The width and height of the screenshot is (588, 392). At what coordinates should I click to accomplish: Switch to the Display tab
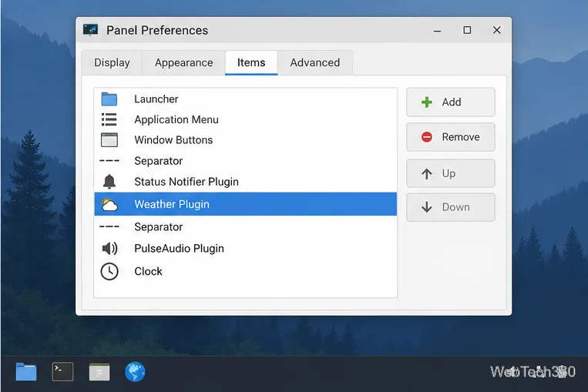112,62
